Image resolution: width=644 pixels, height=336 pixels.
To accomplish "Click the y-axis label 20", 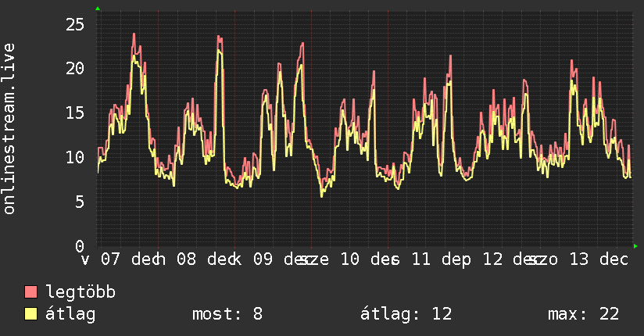I will click(x=75, y=69).
